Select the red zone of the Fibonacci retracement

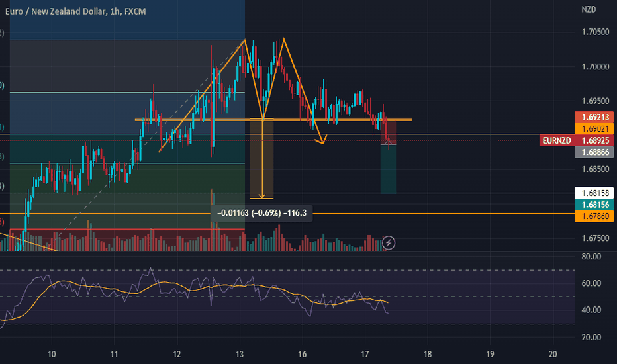coord(127,240)
